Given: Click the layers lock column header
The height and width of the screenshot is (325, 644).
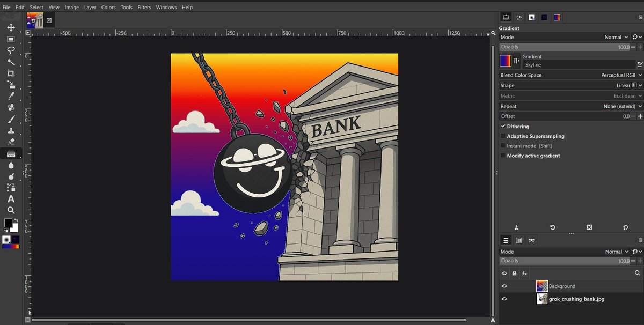Looking at the screenshot, I should 514,274.
